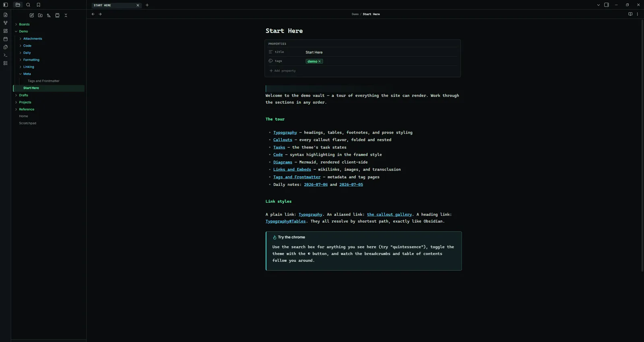This screenshot has width=644, height=342.
Task: Navigate forward with the right arrow
Action: point(100,14)
